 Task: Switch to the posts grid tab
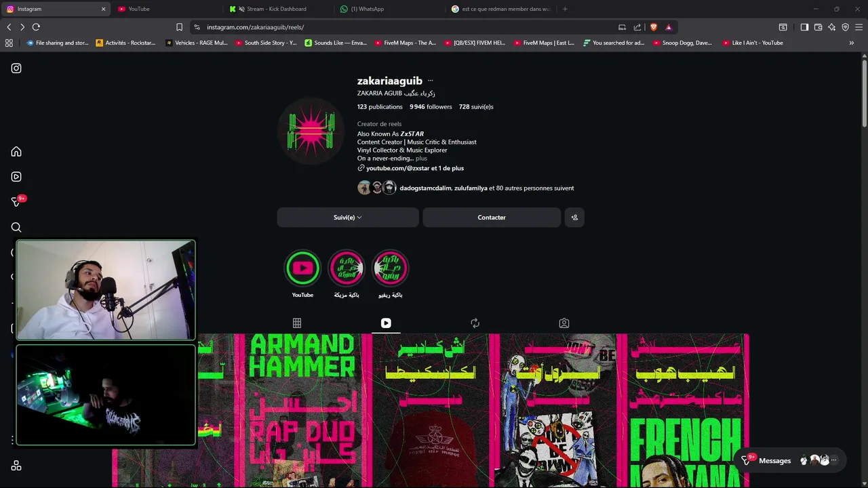[x=297, y=323]
